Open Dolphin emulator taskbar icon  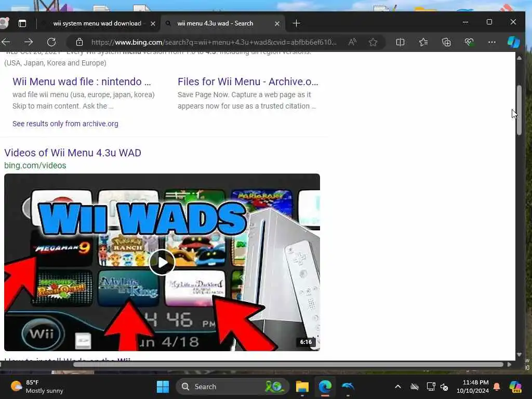coord(348,387)
